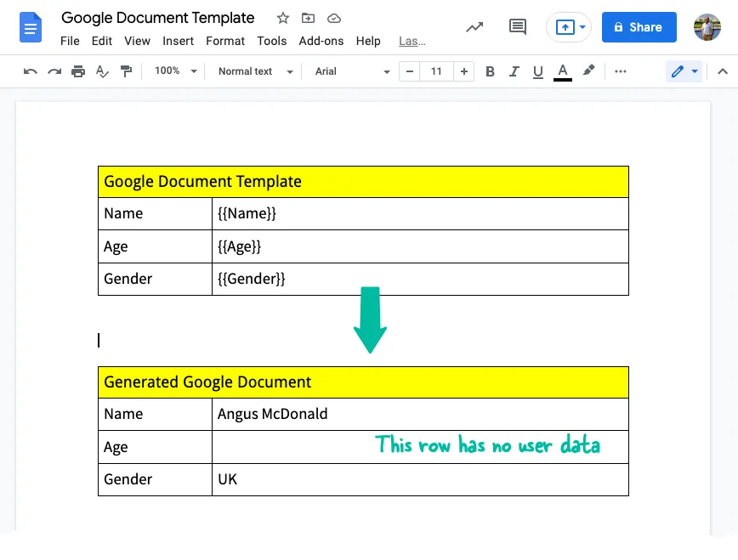The width and height of the screenshot is (738, 560).
Task: Toggle bold formatting
Action: [490, 71]
